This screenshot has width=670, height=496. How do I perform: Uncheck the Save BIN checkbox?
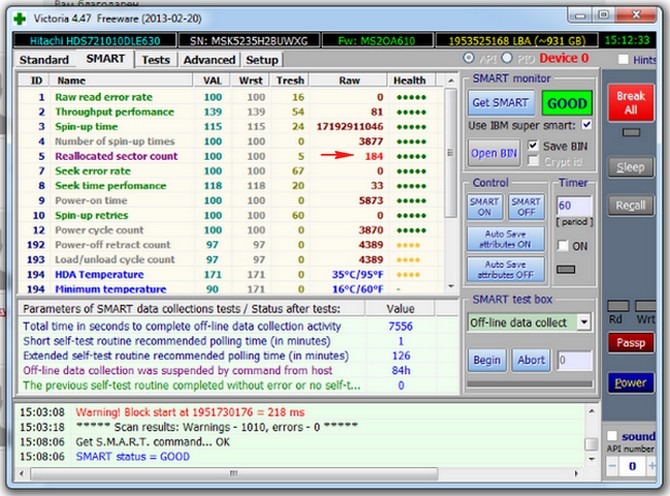534,146
